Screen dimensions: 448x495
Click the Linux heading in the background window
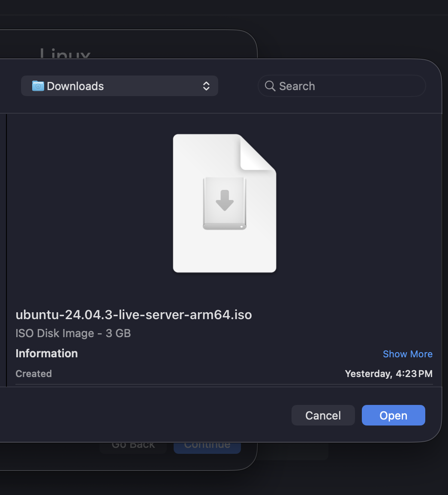click(65, 55)
